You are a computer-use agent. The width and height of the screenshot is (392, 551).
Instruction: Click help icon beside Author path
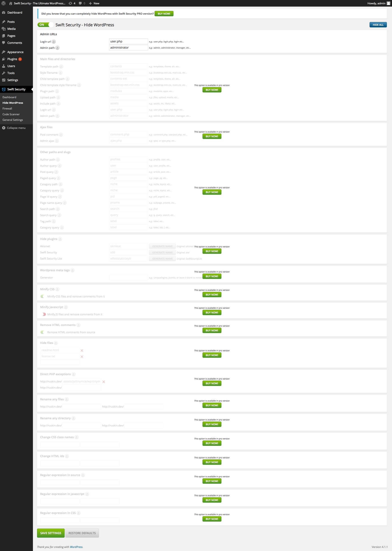[x=58, y=160]
